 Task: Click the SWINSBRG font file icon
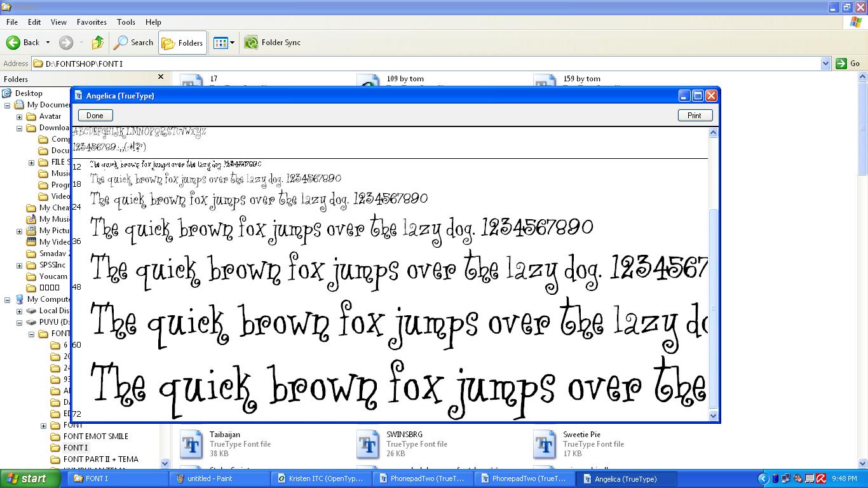click(368, 445)
